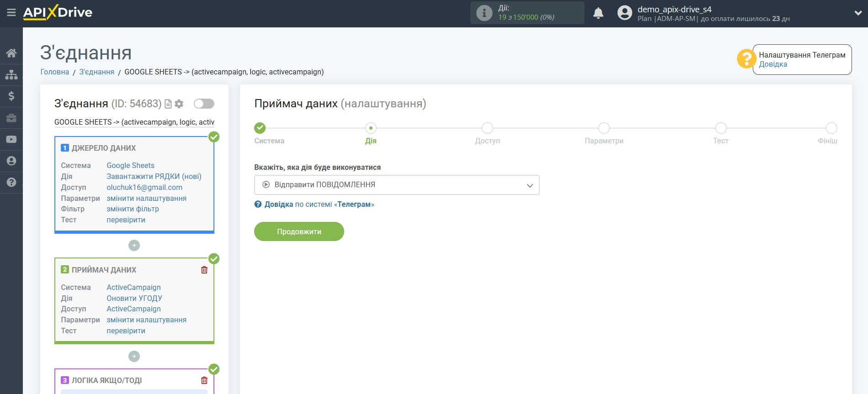Open the connection notes document icon
The width and height of the screenshot is (868, 394).
[x=168, y=104]
